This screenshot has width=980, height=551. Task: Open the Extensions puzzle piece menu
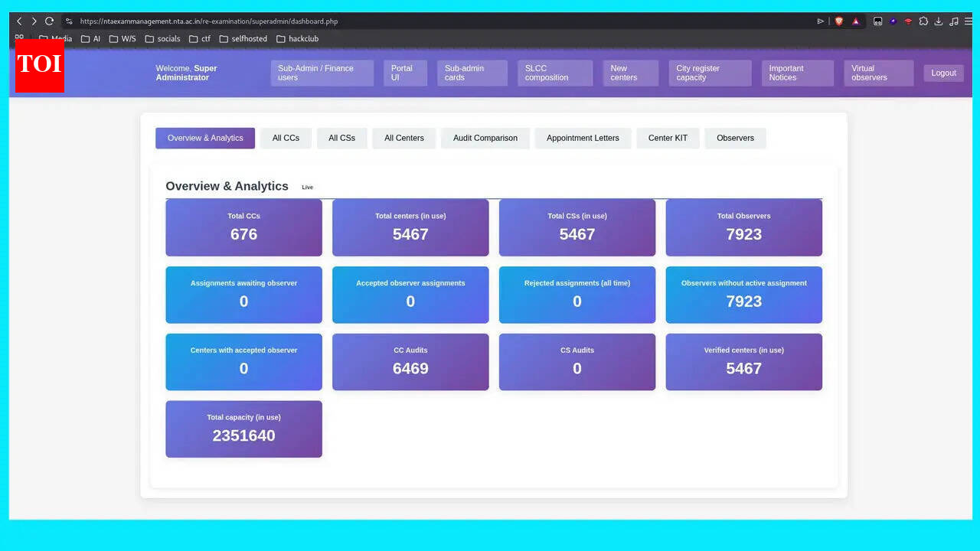tap(923, 21)
